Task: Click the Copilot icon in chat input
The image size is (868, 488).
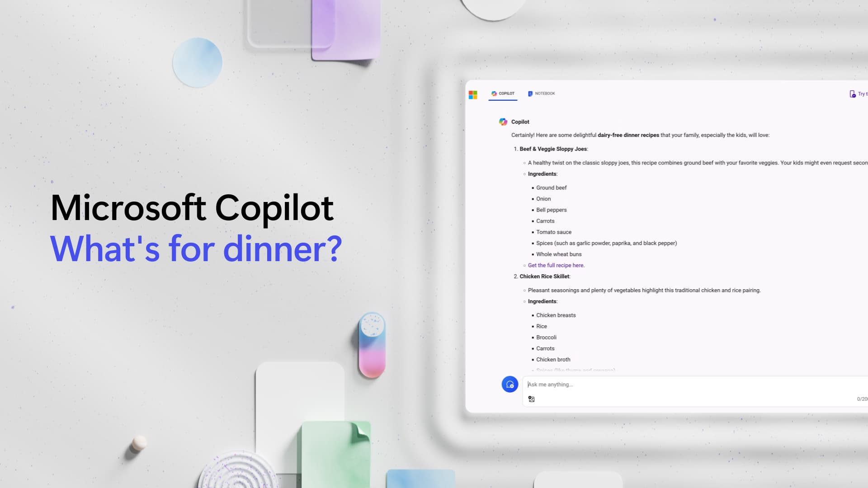Action: (x=509, y=384)
